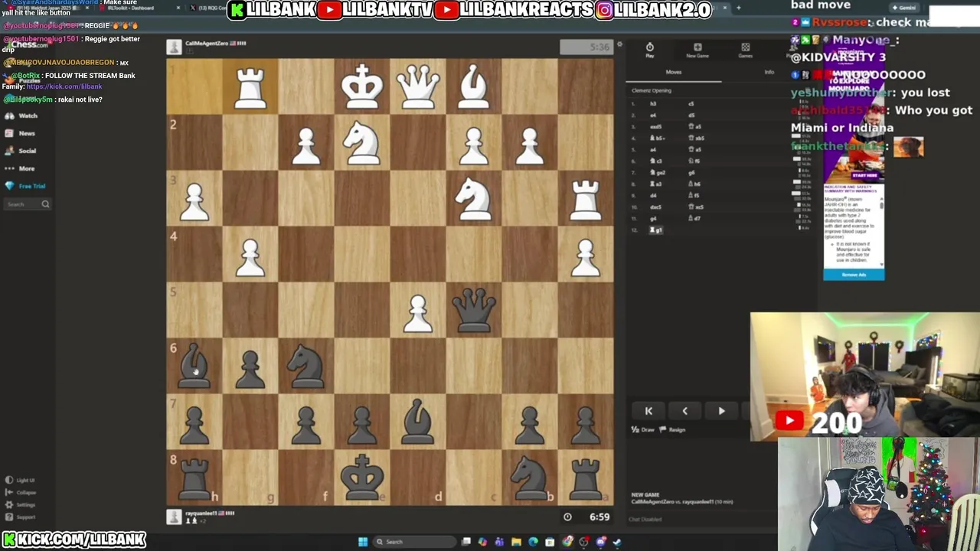
Task: Click the board settings gear beside board
Action: (619, 44)
